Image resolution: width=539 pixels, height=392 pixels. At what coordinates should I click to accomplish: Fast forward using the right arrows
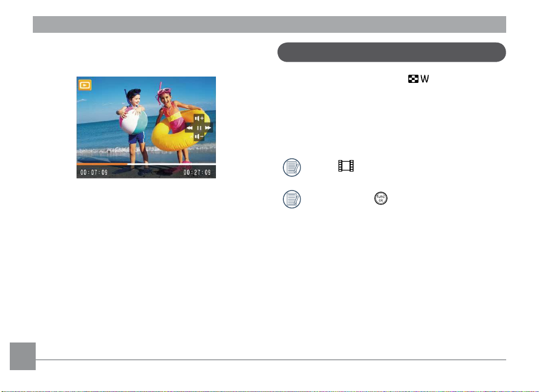(208, 128)
